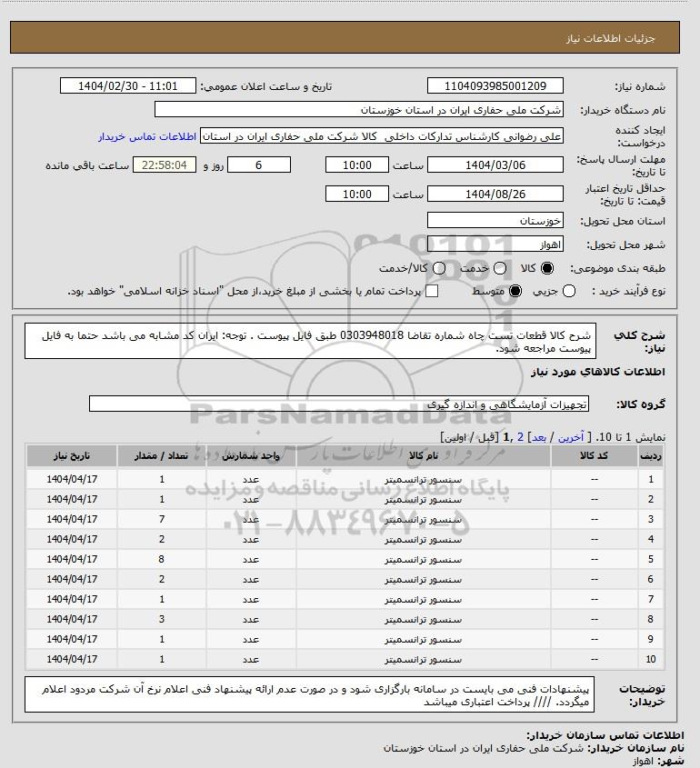
Task: Toggle the اسناد خزانه اسلامی payment checkbox
Action: [432, 291]
